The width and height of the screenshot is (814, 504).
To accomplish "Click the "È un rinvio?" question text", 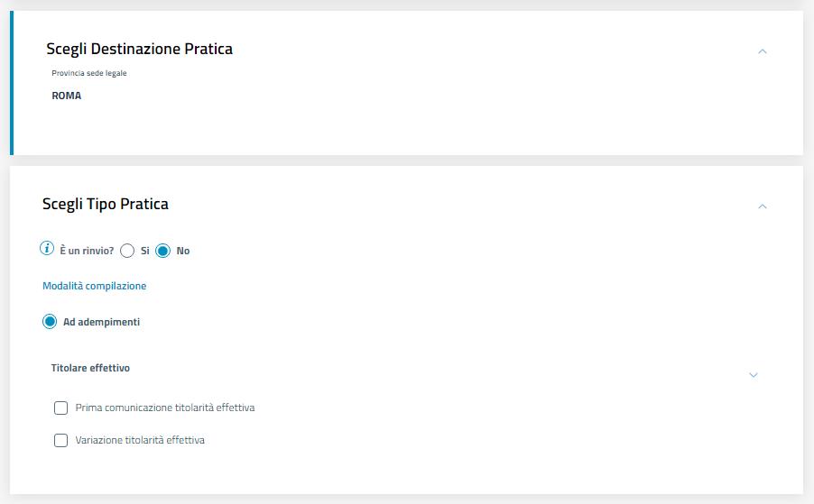I will pos(87,251).
